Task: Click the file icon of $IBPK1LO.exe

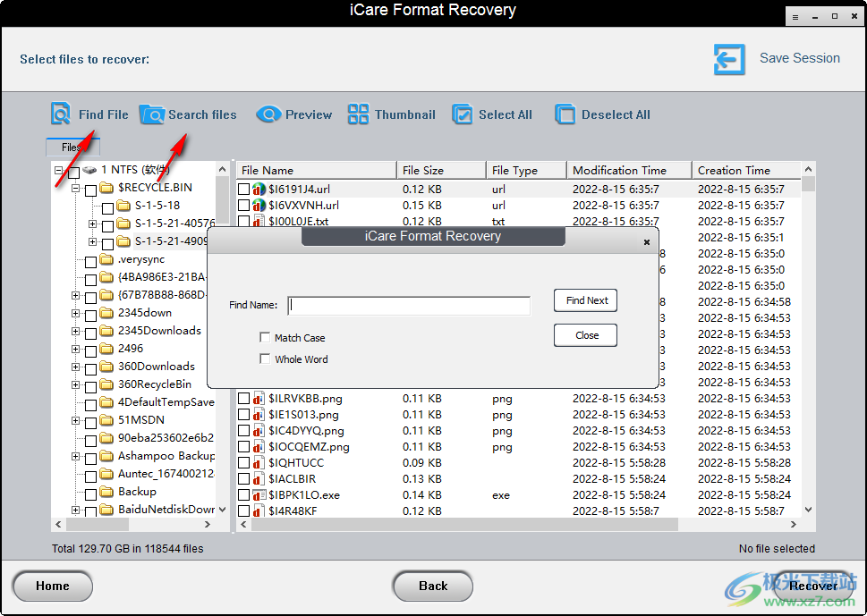Action: pos(259,495)
